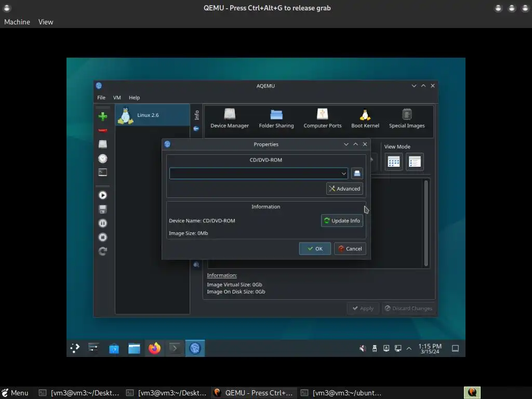Cancel the Properties dialog
This screenshot has width=532, height=399.
pos(350,249)
